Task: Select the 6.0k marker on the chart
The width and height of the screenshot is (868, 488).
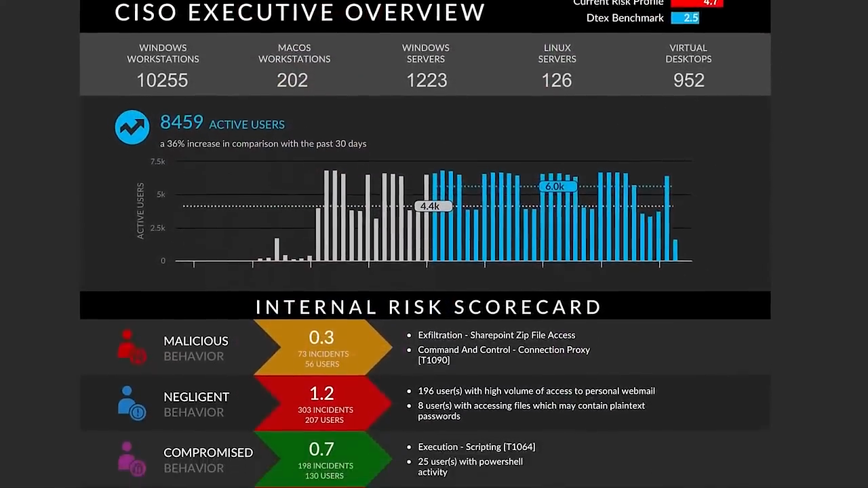Action: click(556, 186)
